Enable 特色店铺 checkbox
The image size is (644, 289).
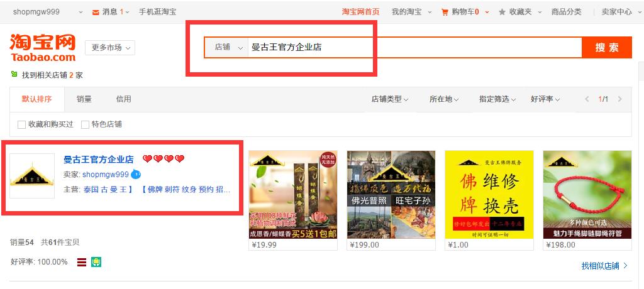point(85,125)
